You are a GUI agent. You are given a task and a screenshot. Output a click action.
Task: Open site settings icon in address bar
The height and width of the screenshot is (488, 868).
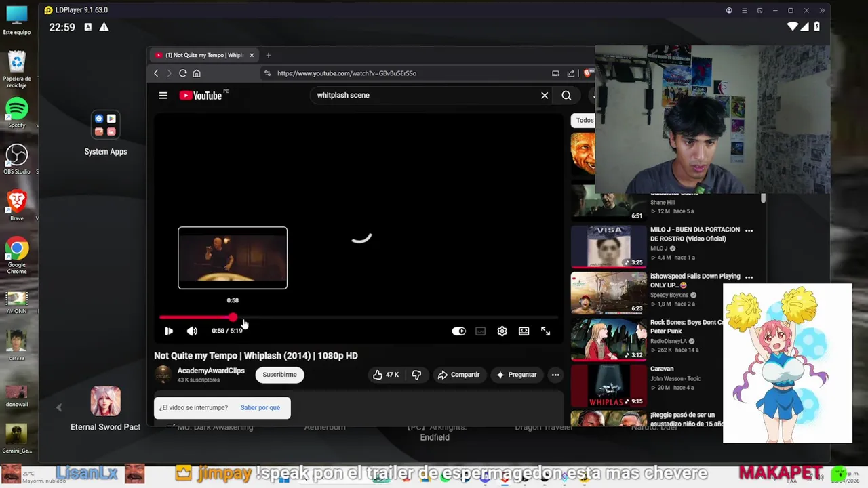tap(267, 73)
